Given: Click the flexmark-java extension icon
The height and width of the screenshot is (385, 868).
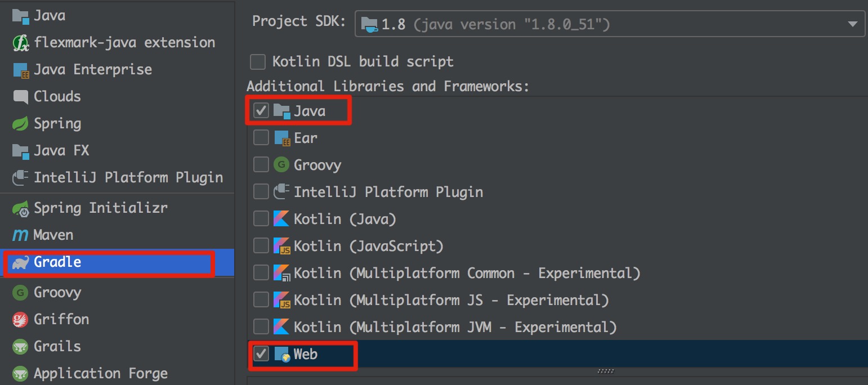Looking at the screenshot, I should pyautogui.click(x=20, y=43).
